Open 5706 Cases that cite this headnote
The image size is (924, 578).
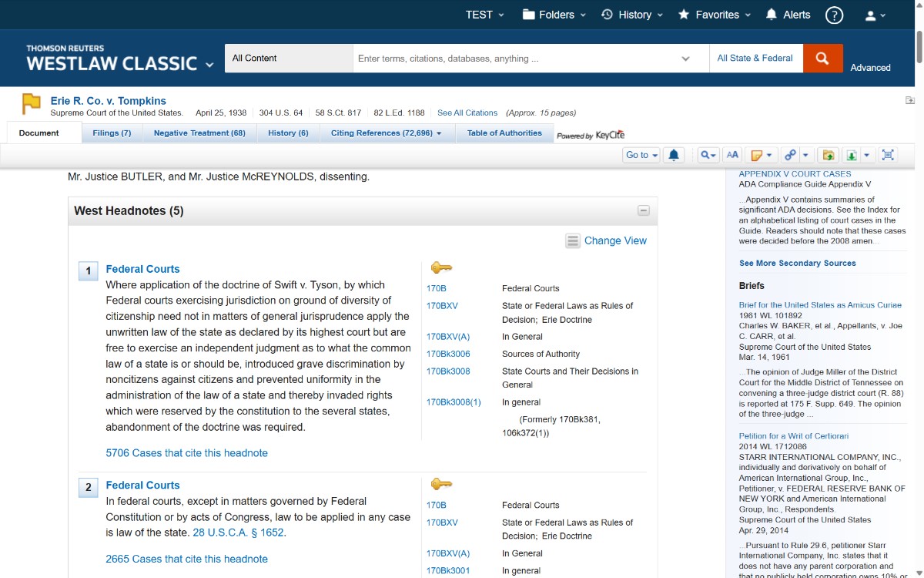186,453
